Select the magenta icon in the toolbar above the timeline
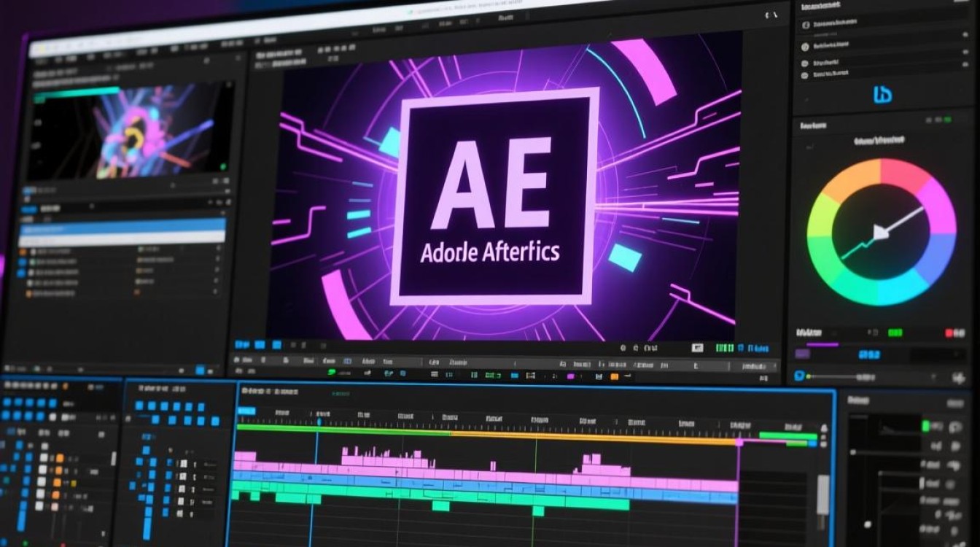Screen dimensions: 980x547 click(x=570, y=376)
